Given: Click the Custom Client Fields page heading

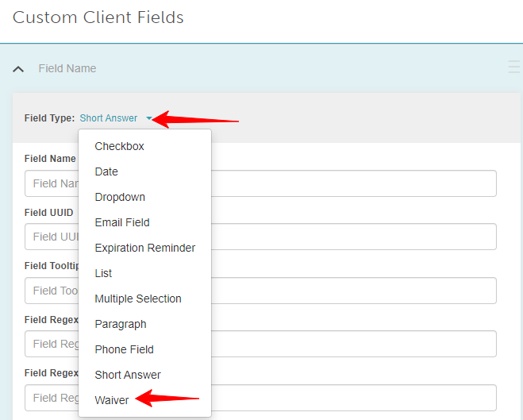Looking at the screenshot, I should click(98, 17).
